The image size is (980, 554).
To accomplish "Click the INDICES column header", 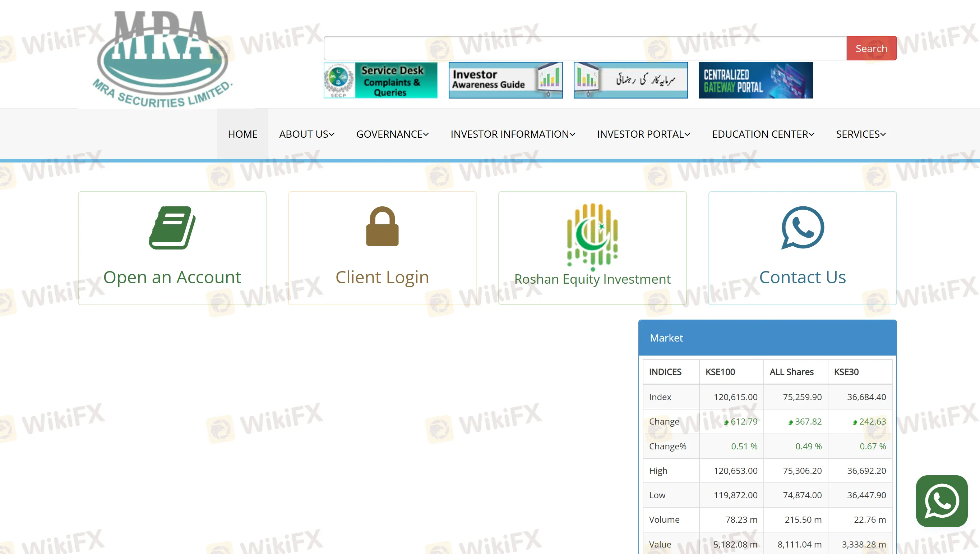I will point(665,372).
